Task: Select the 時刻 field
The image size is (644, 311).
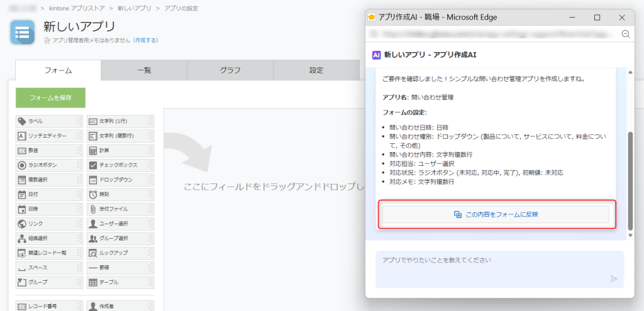Action: [x=120, y=195]
